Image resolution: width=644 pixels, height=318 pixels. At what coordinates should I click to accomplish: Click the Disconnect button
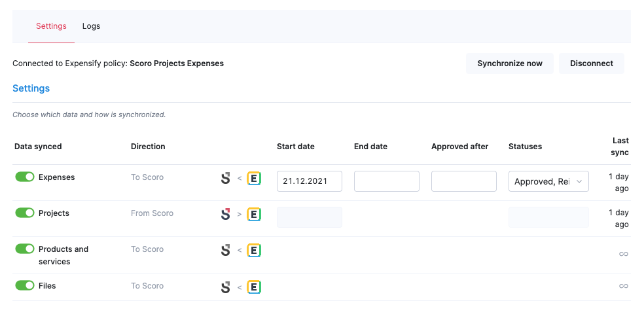[x=592, y=63]
